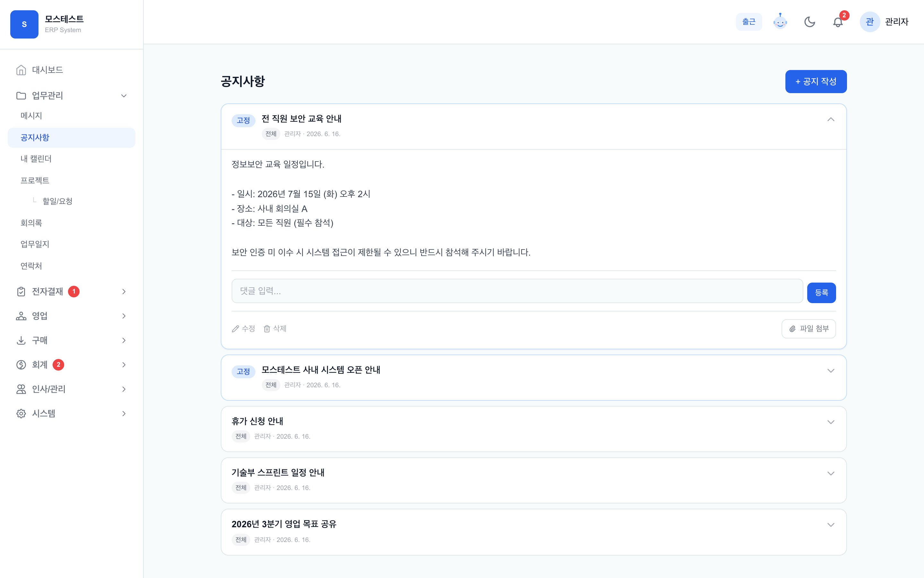Click the 고정 tag on 전 직원 보안 교육 안내
The width and height of the screenshot is (924, 578).
click(x=243, y=121)
